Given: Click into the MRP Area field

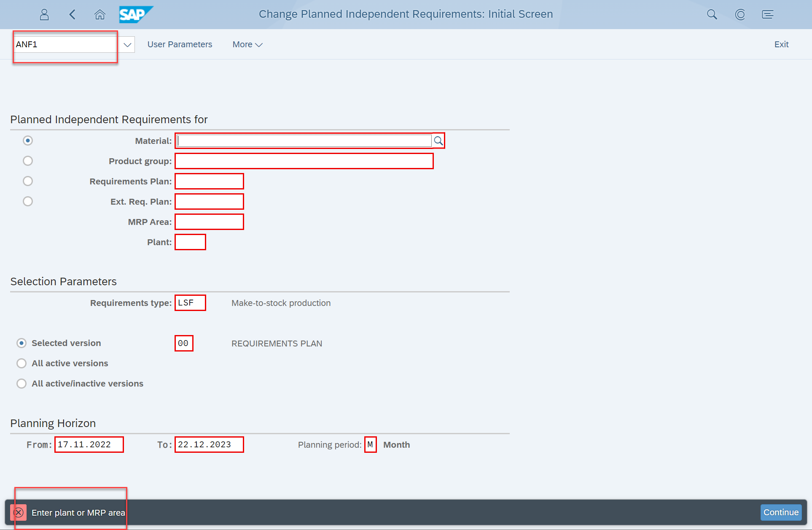Looking at the screenshot, I should point(209,222).
